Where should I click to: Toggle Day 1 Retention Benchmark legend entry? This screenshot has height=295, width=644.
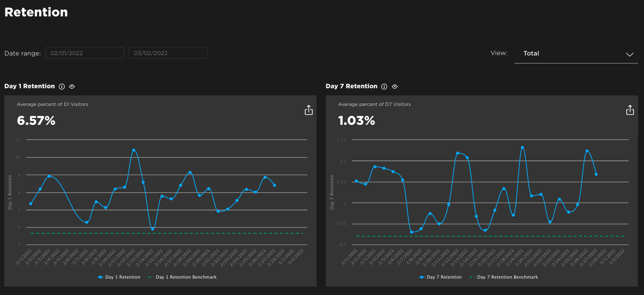(x=182, y=277)
